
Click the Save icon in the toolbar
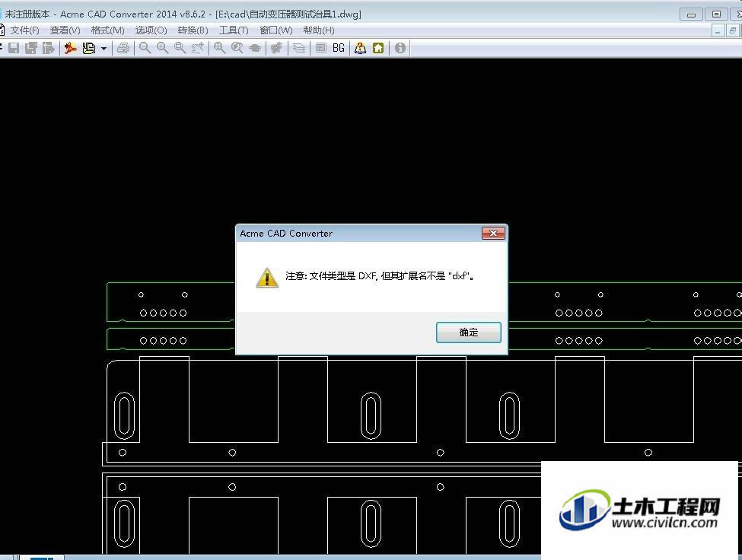(14, 48)
